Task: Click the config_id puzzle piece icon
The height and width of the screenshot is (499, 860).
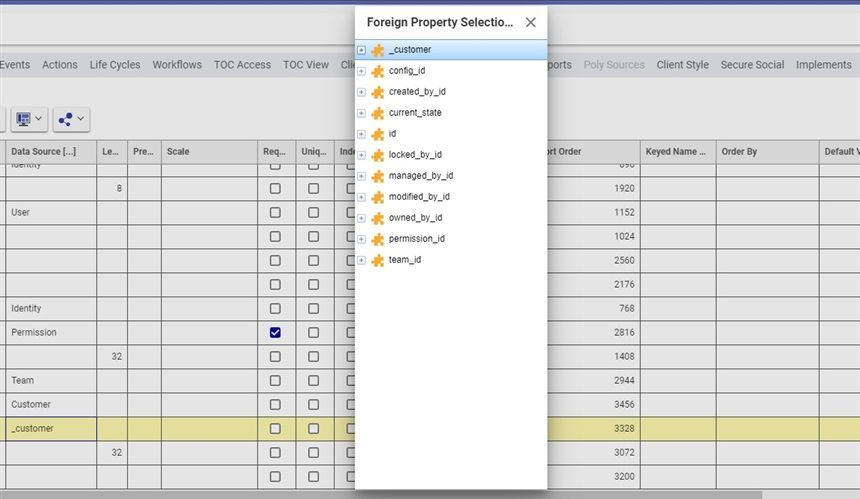Action: (x=377, y=71)
